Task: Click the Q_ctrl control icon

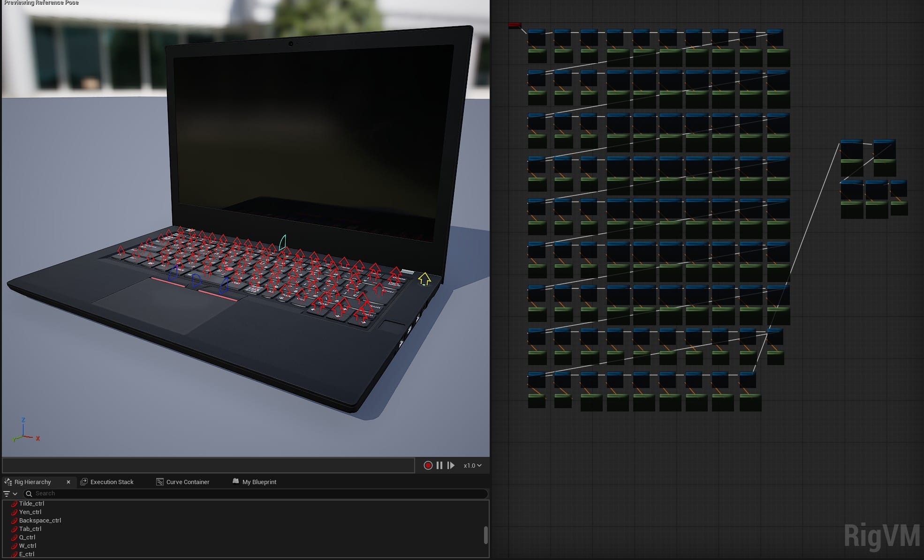Action: click(x=14, y=538)
